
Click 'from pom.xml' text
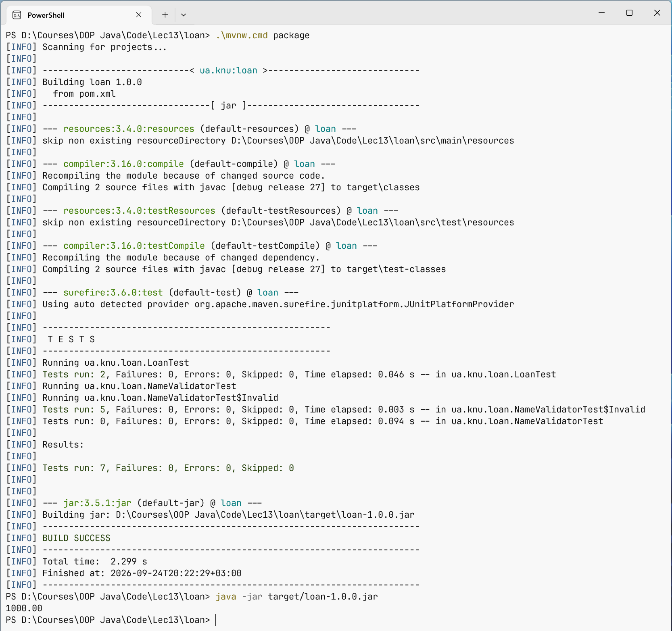coord(84,94)
